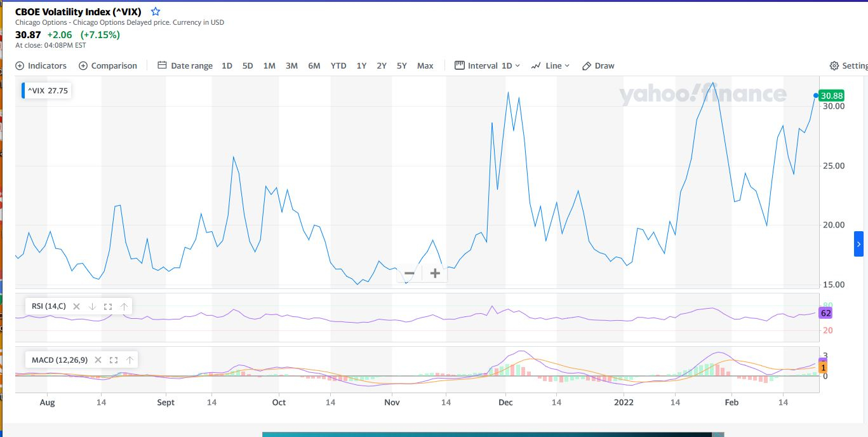Click the Nov x-axis label

(x=392, y=402)
